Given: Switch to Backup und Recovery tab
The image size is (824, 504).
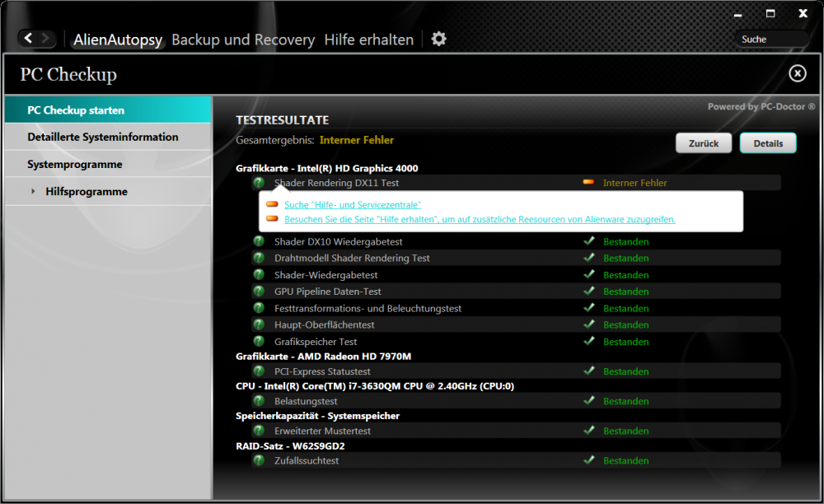Looking at the screenshot, I should click(243, 40).
